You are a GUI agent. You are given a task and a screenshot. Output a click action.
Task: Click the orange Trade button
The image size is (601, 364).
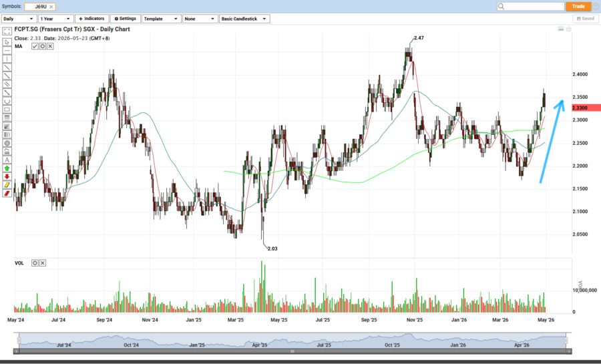578,6
